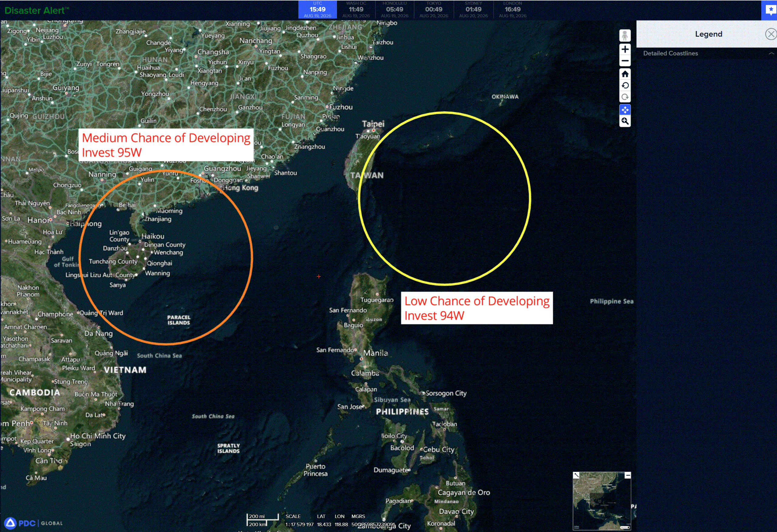This screenshot has height=532, width=777.
Task: Click the Guangzhou city label
Action: coord(222,168)
